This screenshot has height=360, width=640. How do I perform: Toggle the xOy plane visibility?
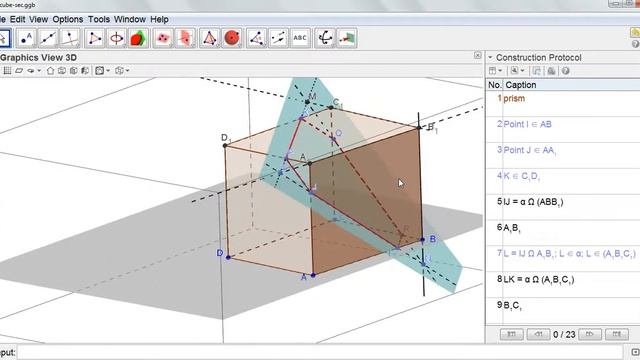click(x=19, y=71)
